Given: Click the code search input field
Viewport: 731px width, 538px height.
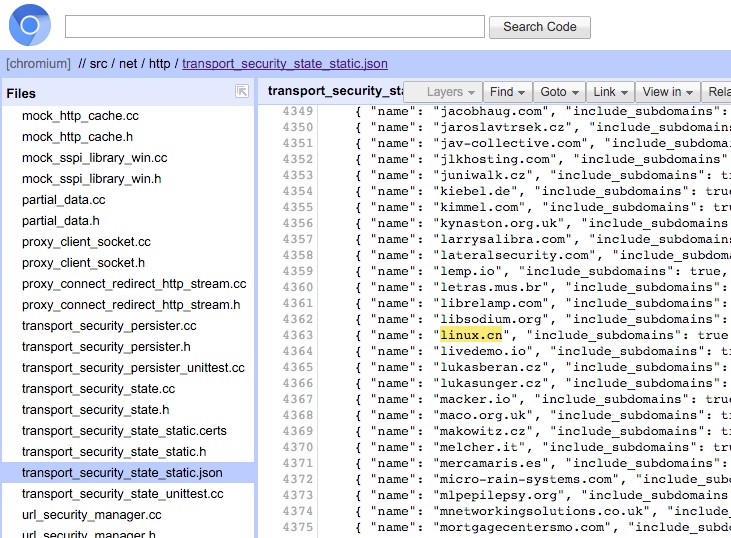Looking at the screenshot, I should [275, 27].
